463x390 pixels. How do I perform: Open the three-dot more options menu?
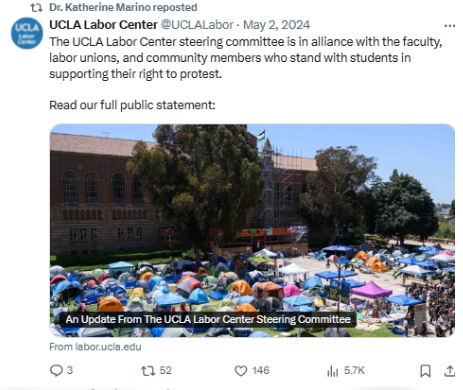click(450, 26)
